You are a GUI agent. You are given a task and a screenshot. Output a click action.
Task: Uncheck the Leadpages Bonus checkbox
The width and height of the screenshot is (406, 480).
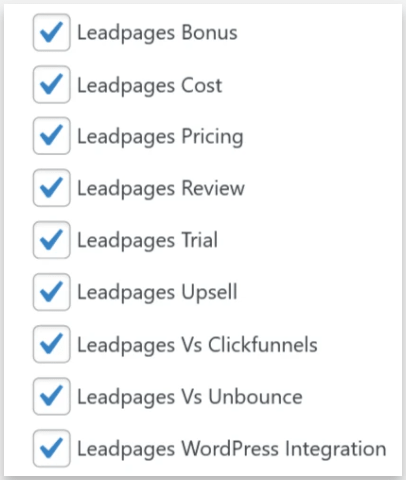tap(51, 32)
